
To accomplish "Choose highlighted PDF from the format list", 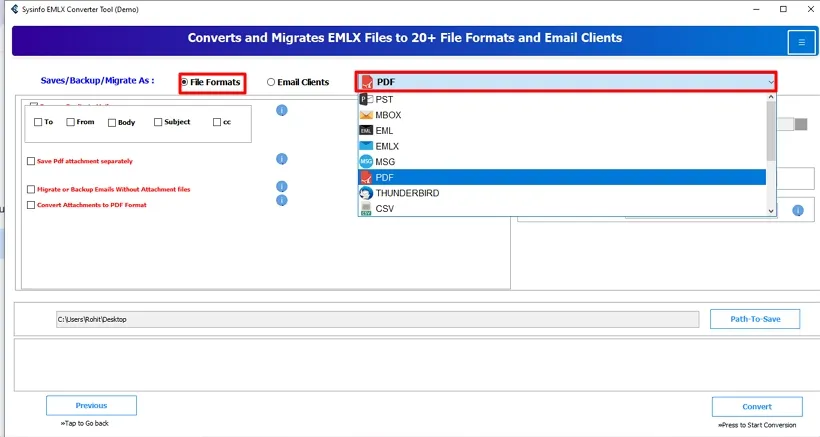I will (562, 177).
